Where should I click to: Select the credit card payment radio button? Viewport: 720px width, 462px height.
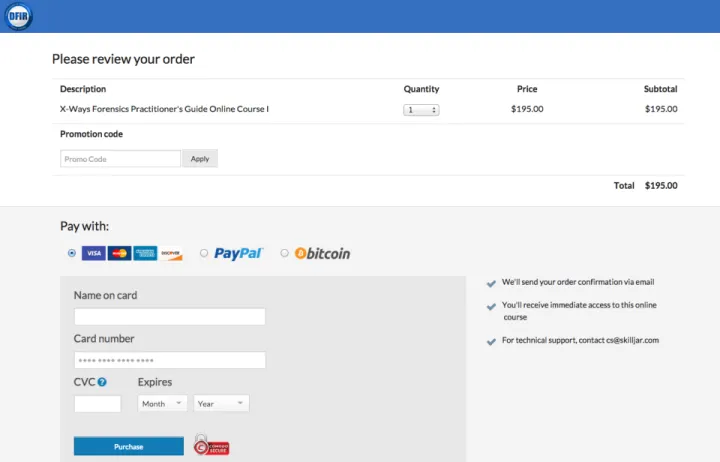71,253
